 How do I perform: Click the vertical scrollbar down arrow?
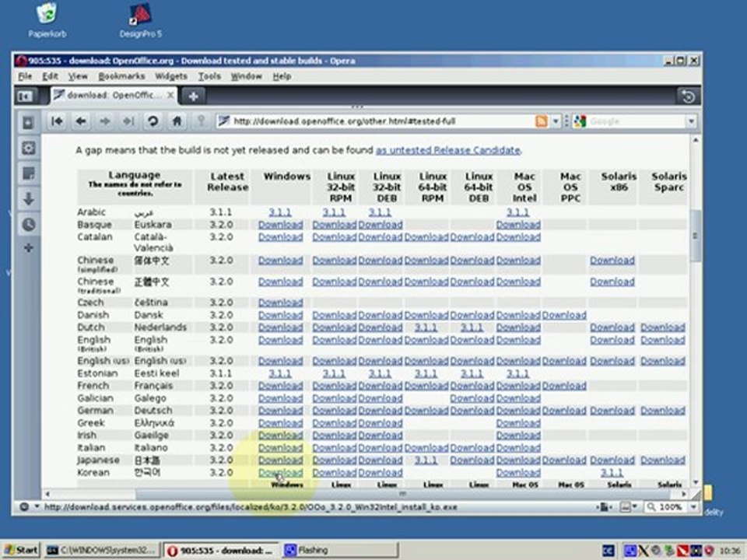695,483
